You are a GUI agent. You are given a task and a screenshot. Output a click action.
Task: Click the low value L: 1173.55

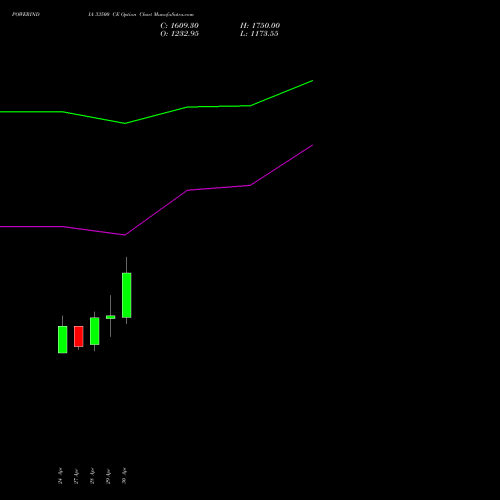[x=259, y=34]
